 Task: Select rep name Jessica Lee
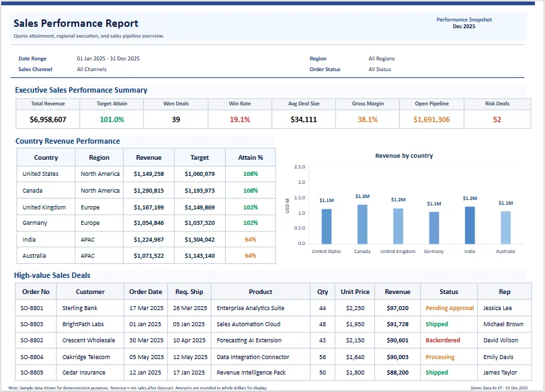pos(497,308)
